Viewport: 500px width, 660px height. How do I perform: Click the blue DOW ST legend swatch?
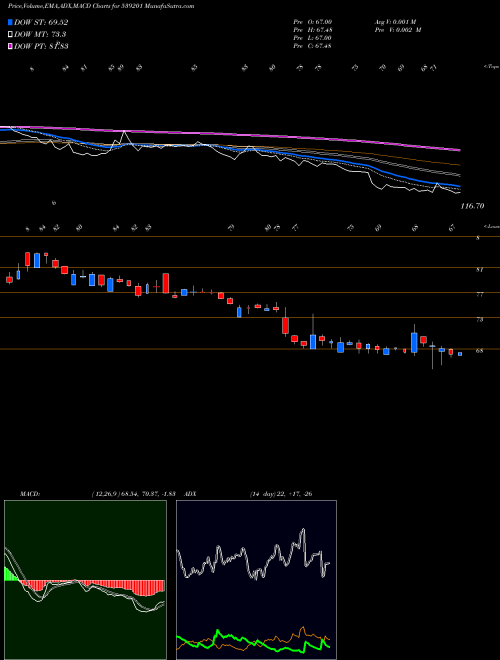click(10, 22)
